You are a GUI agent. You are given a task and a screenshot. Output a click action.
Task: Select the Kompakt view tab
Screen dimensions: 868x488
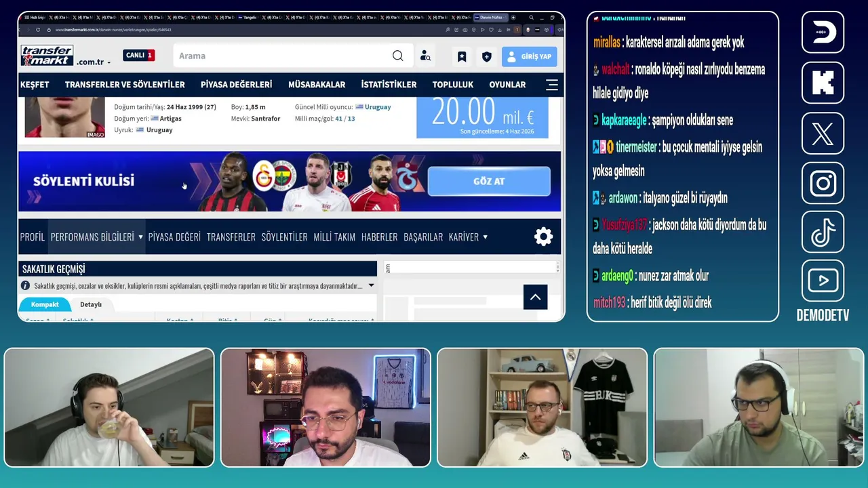[45, 304]
